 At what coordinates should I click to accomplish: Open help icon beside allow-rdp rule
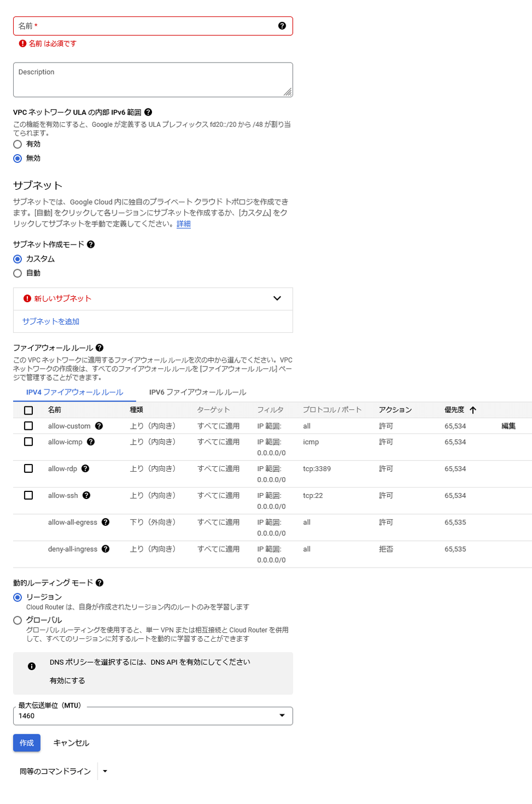[x=86, y=469]
